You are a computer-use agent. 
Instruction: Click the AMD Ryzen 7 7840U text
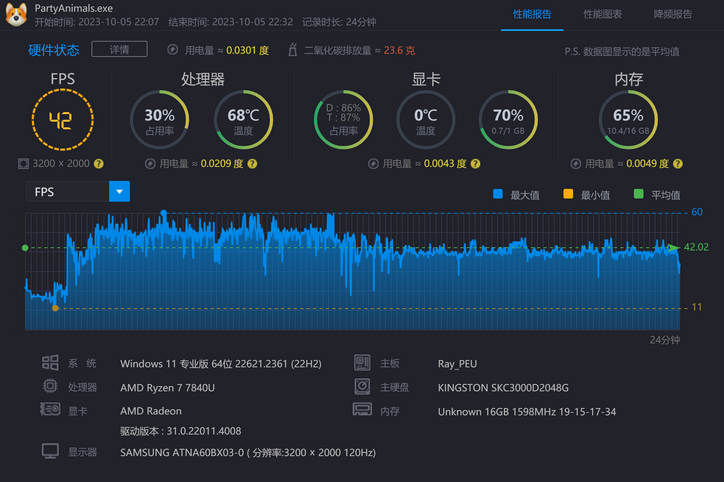pyautogui.click(x=167, y=388)
